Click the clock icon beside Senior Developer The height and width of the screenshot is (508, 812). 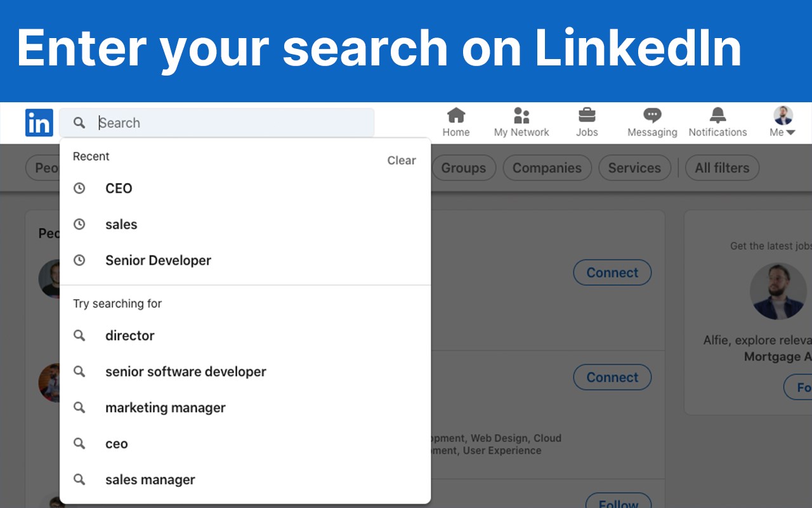point(79,260)
